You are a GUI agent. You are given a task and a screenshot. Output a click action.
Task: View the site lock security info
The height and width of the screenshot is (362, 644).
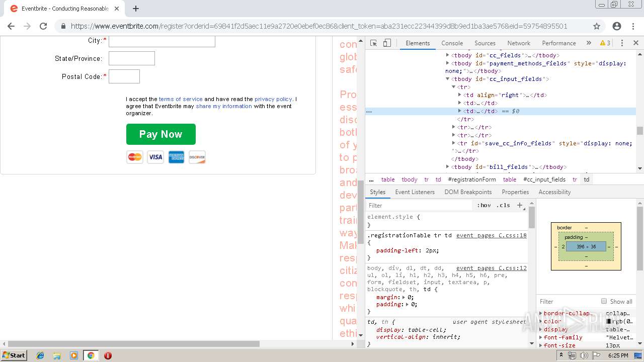tap(63, 26)
